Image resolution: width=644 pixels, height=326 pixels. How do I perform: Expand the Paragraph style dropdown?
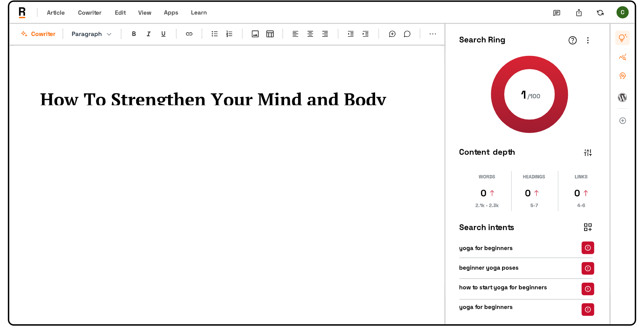[x=91, y=34]
